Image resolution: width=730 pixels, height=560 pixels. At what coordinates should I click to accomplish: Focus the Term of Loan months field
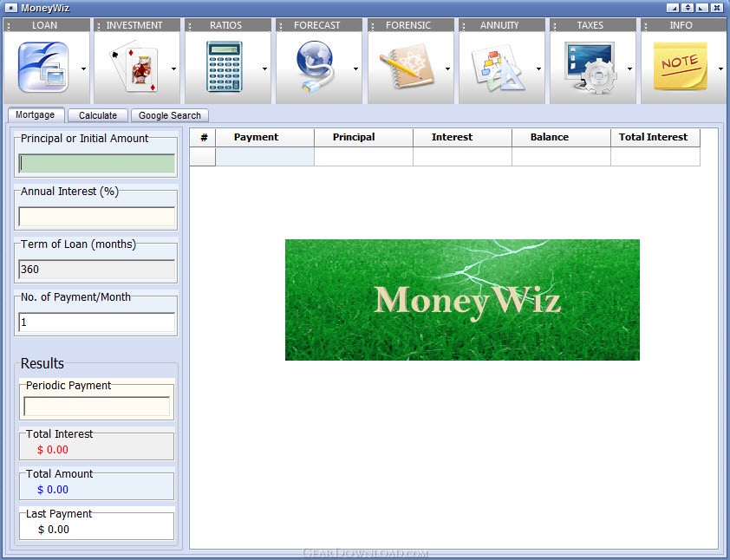[97, 270]
